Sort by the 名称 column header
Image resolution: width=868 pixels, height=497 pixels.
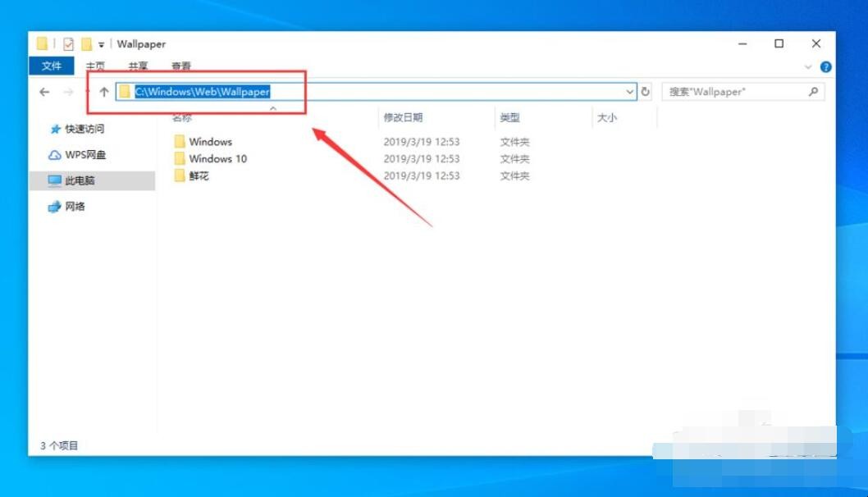(x=182, y=118)
